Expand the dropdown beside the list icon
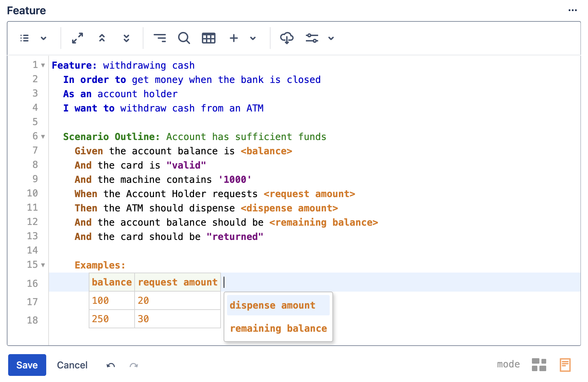Image resolution: width=588 pixels, height=382 pixels. point(44,38)
